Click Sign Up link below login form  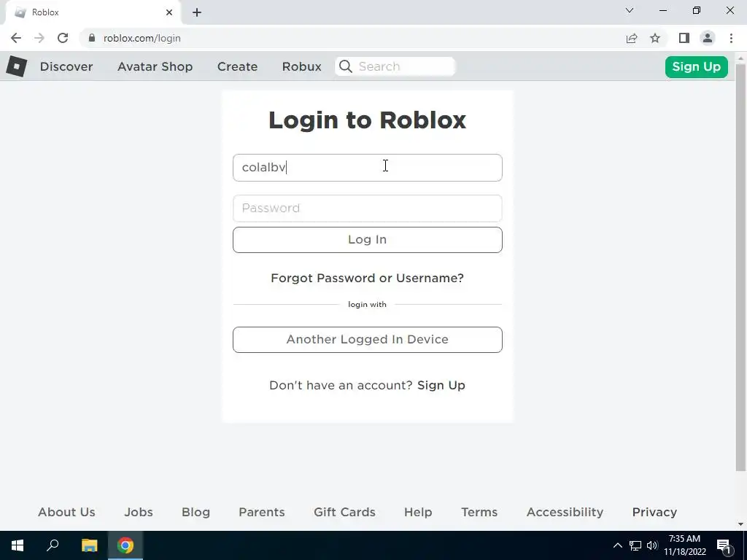[441, 385]
